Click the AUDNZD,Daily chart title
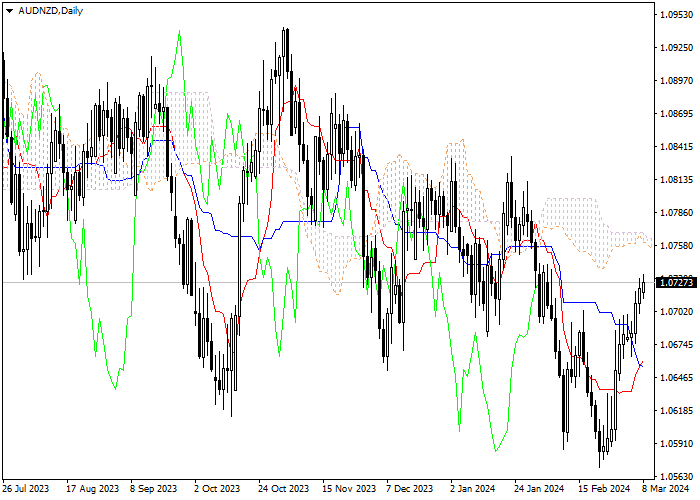This screenshot has height=500, width=700. pyautogui.click(x=50, y=11)
